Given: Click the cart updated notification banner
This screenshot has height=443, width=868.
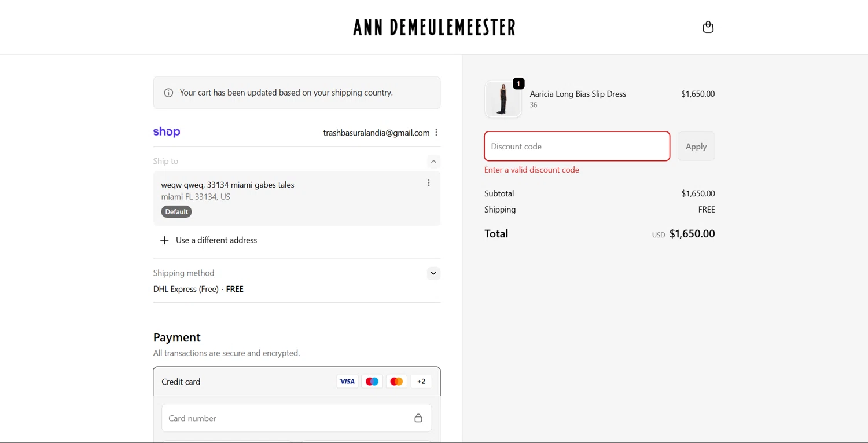Looking at the screenshot, I should coord(297,93).
